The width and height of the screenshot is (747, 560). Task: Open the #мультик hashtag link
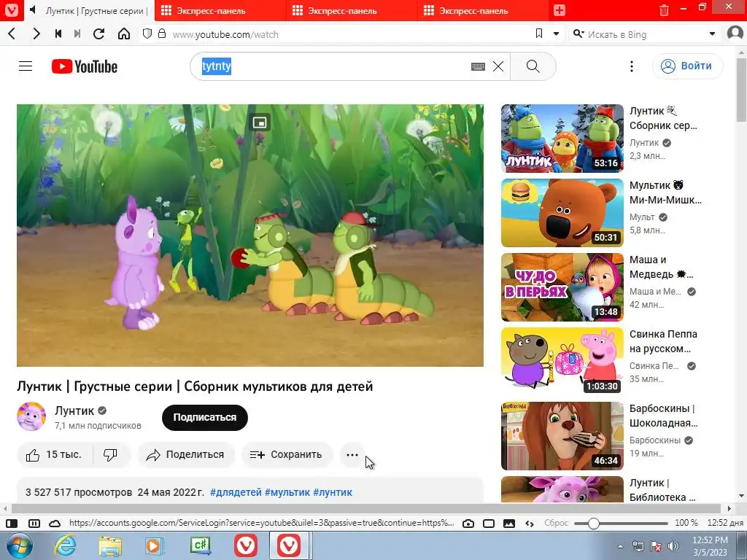click(x=287, y=492)
